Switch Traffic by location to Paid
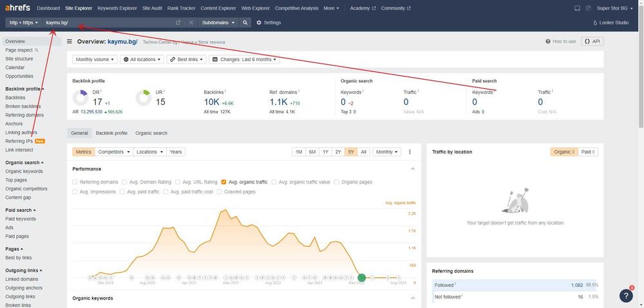 point(588,152)
